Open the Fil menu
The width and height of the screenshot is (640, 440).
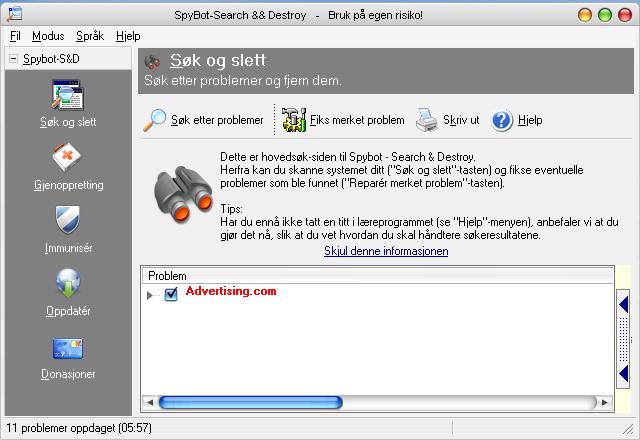(x=15, y=36)
